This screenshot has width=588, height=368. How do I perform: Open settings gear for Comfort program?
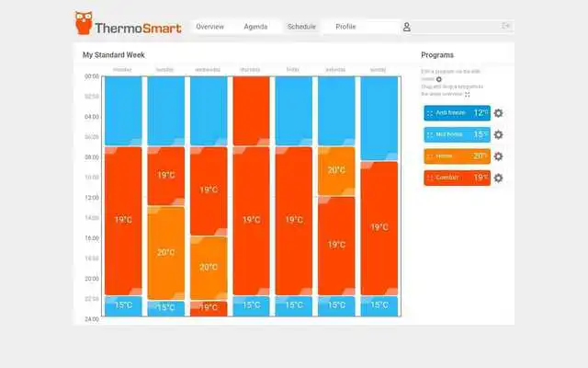point(498,178)
